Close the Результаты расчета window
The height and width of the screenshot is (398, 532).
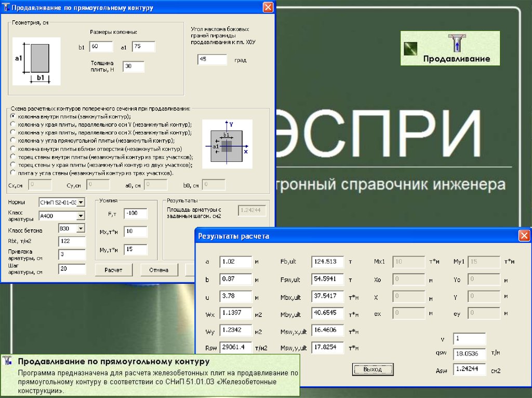click(524, 236)
